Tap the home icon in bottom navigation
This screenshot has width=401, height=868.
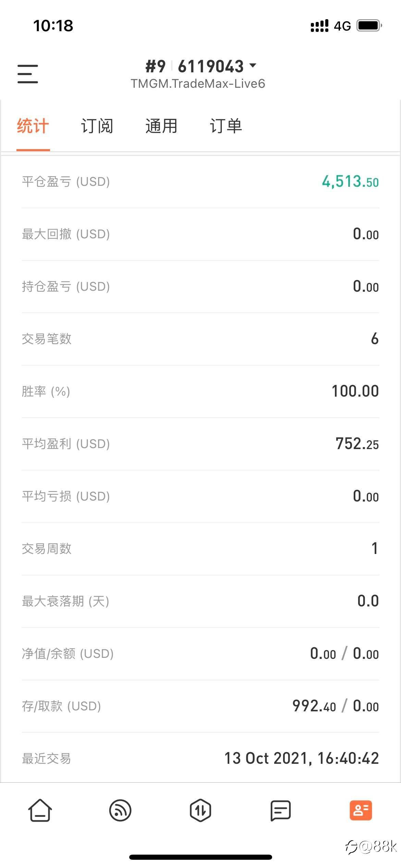[40, 810]
